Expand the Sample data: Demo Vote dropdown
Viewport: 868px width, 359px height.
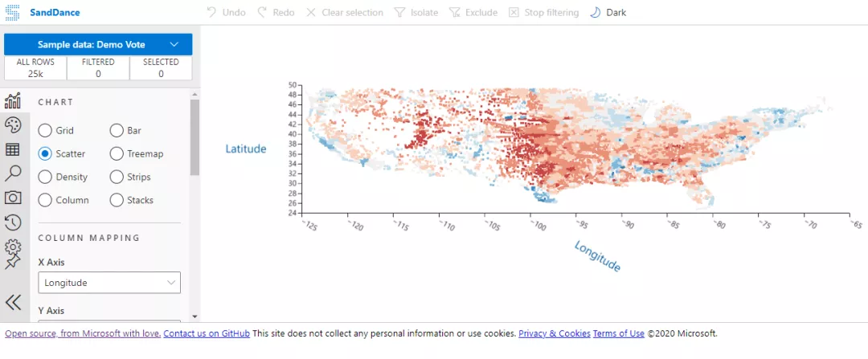[x=98, y=44]
